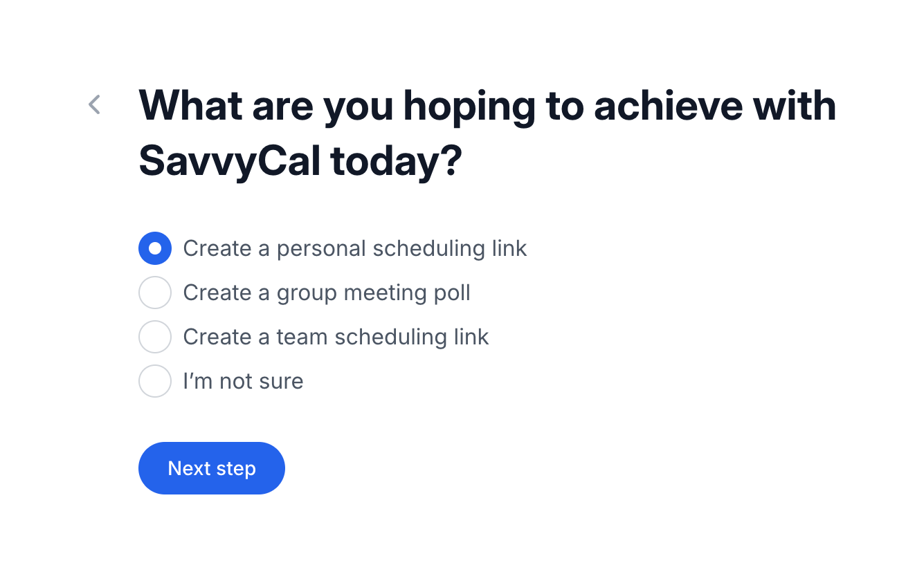The image size is (924, 583).
Task: Click the filled blue circle of the selected option
Action: (x=155, y=248)
